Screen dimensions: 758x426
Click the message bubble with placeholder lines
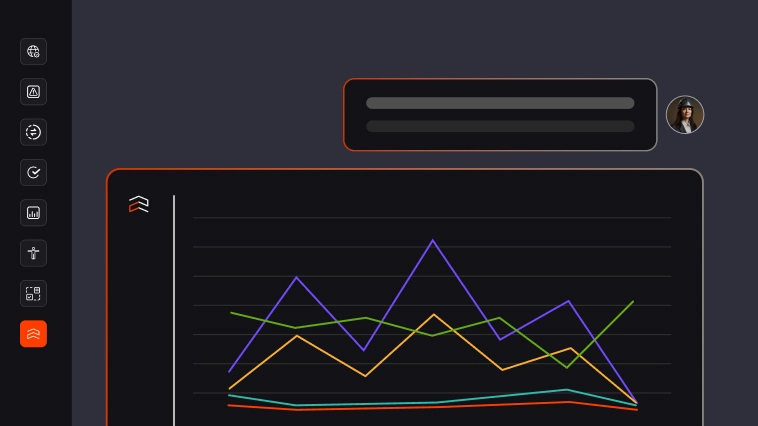[x=500, y=115]
